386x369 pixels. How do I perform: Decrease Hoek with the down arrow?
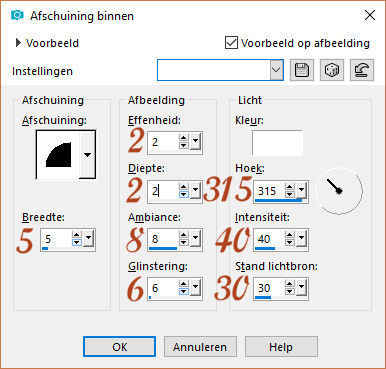point(290,194)
